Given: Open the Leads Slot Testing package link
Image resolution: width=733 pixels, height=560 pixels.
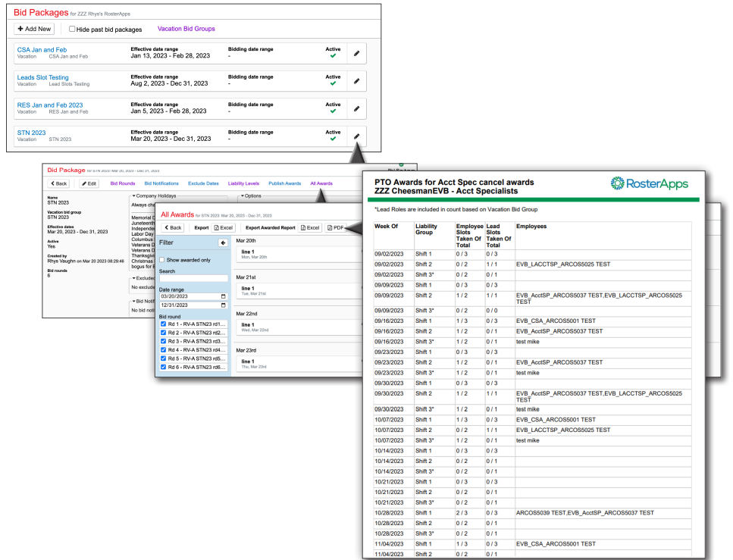Looking at the screenshot, I should 43,77.
